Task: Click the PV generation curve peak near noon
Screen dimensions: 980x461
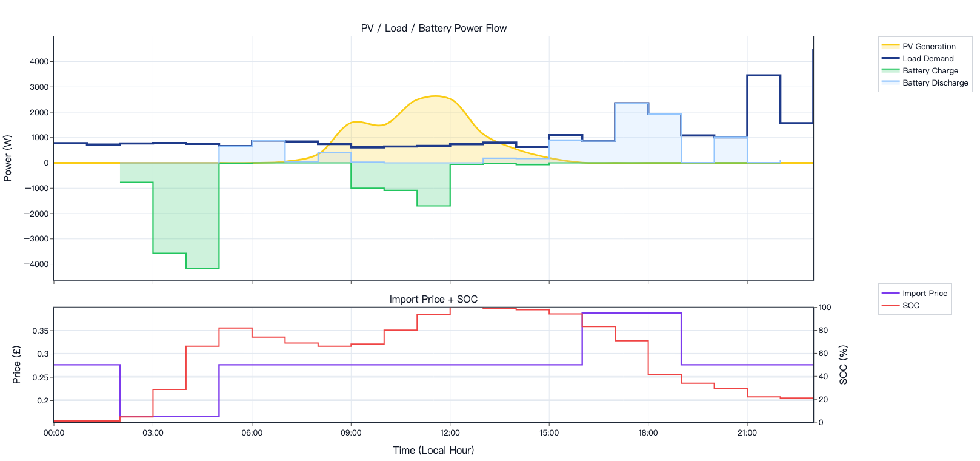Action: tap(435, 96)
